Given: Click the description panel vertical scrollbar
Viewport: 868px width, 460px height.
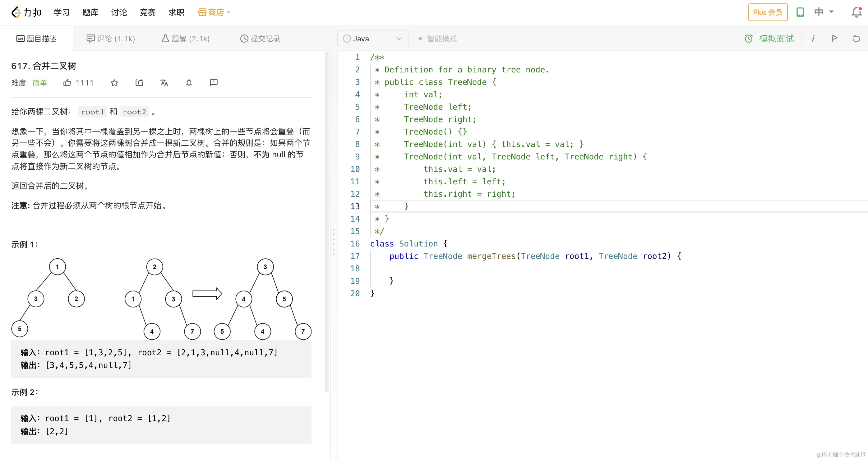Looking at the screenshot, I should click(x=326, y=222).
